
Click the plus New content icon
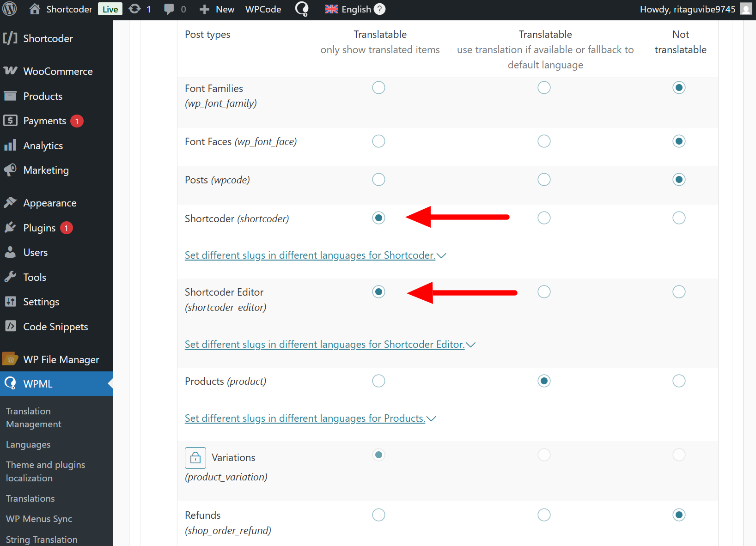[204, 9]
